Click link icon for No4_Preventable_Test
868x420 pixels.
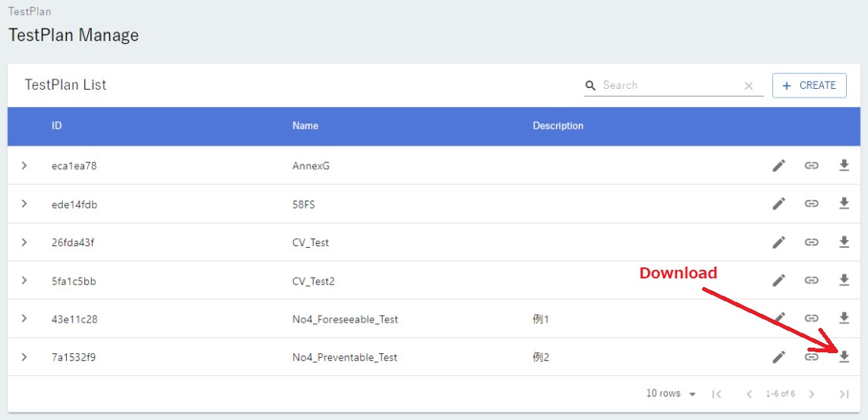[811, 357]
